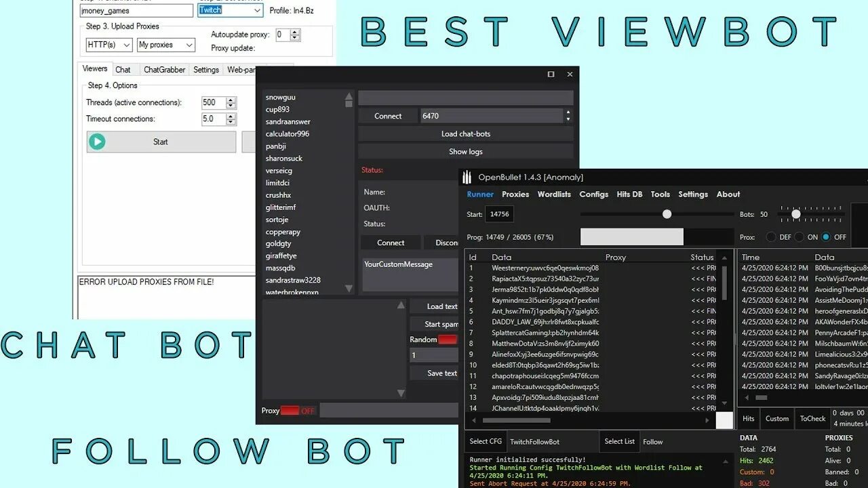Open the Tools menu in OpenBullet
868x488 pixels.
coord(660,195)
